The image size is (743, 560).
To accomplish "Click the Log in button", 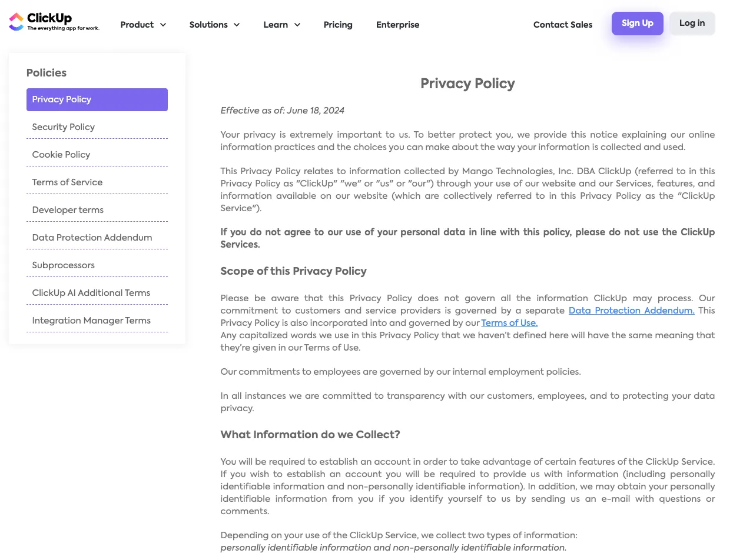I will [x=692, y=24].
